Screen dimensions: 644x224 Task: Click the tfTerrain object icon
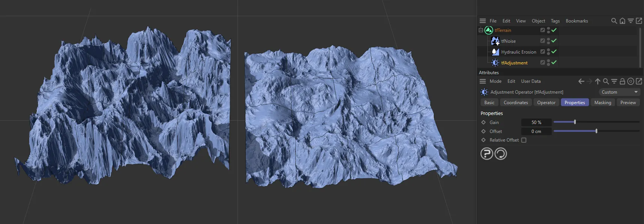[489, 30]
